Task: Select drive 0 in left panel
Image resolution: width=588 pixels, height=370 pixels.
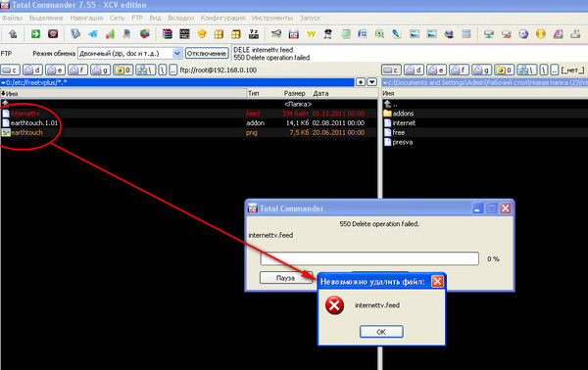Action: pos(123,70)
